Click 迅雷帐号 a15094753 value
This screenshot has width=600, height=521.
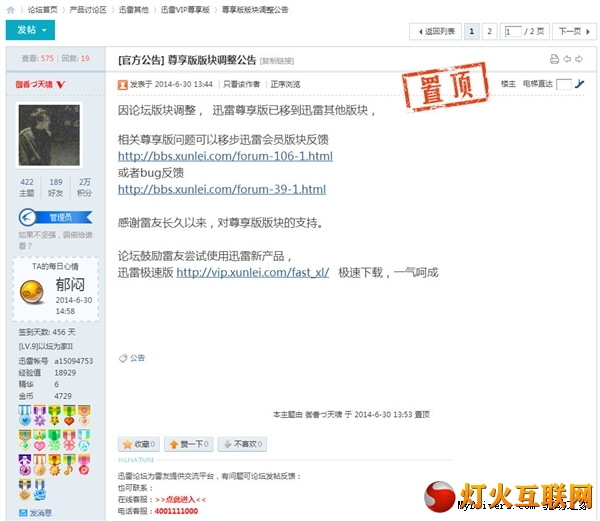[74, 361]
